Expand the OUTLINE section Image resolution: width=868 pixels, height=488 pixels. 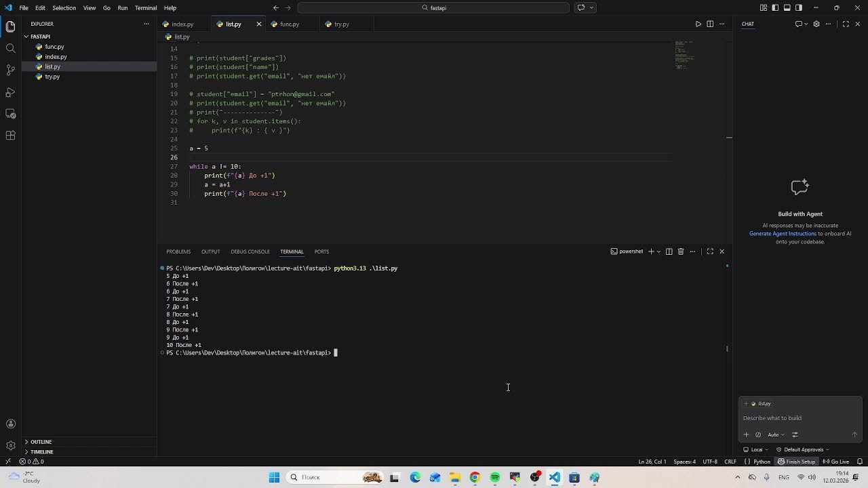click(x=41, y=442)
